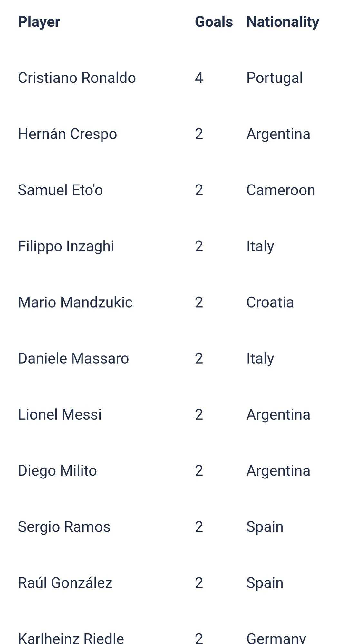Image resolution: width=358 pixels, height=644 pixels.
Task: Click Cristiano Ronaldo's goals value 4
Action: tap(199, 78)
